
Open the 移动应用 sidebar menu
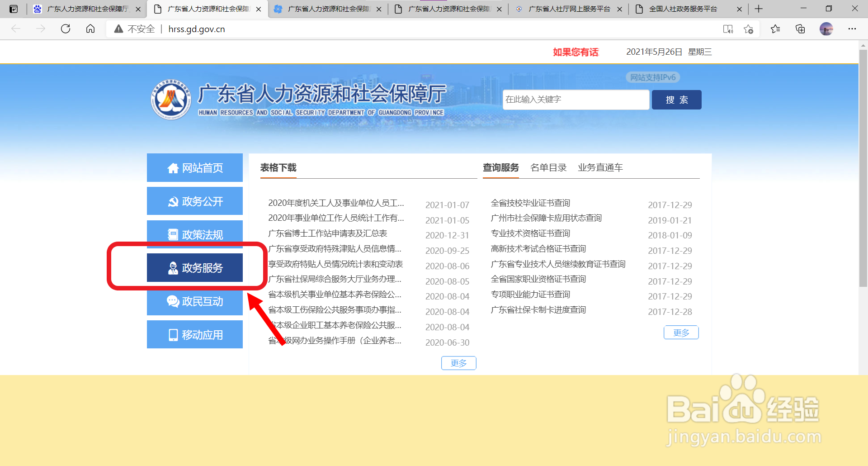(195, 334)
